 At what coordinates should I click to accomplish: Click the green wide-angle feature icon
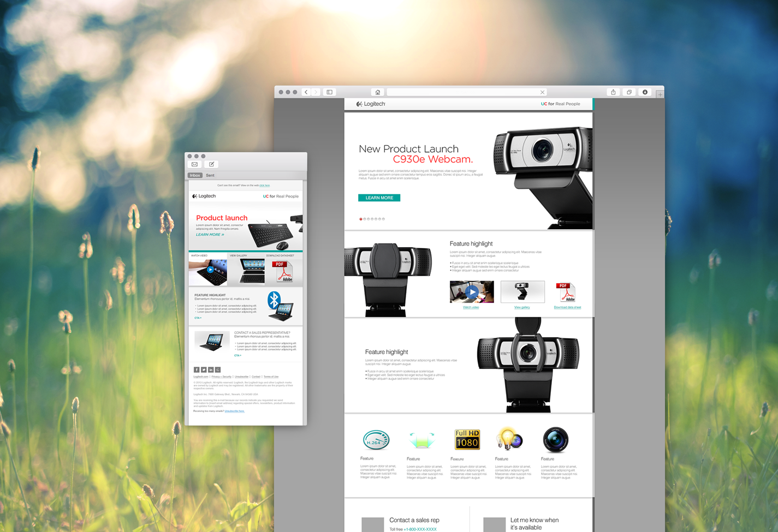pos(421,440)
